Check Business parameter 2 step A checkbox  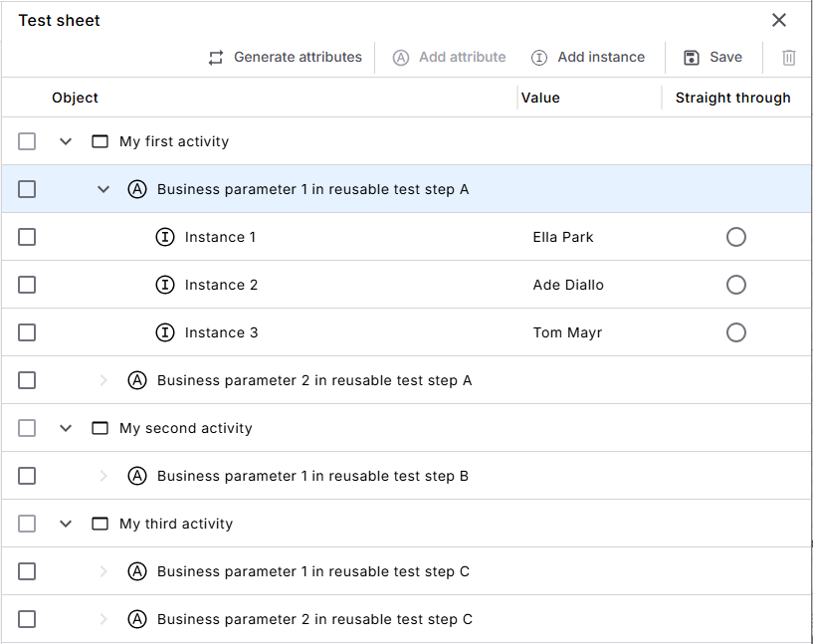click(x=27, y=380)
